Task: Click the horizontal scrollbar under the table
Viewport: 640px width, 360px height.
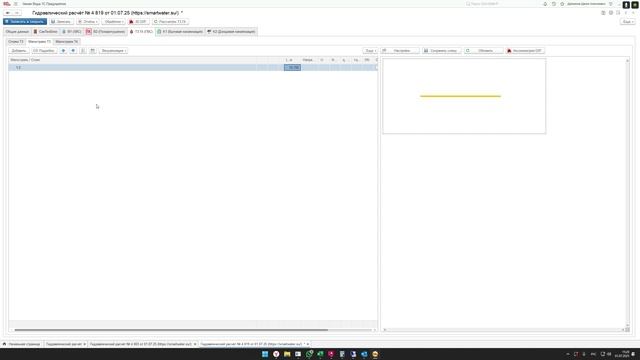Action: (171, 330)
